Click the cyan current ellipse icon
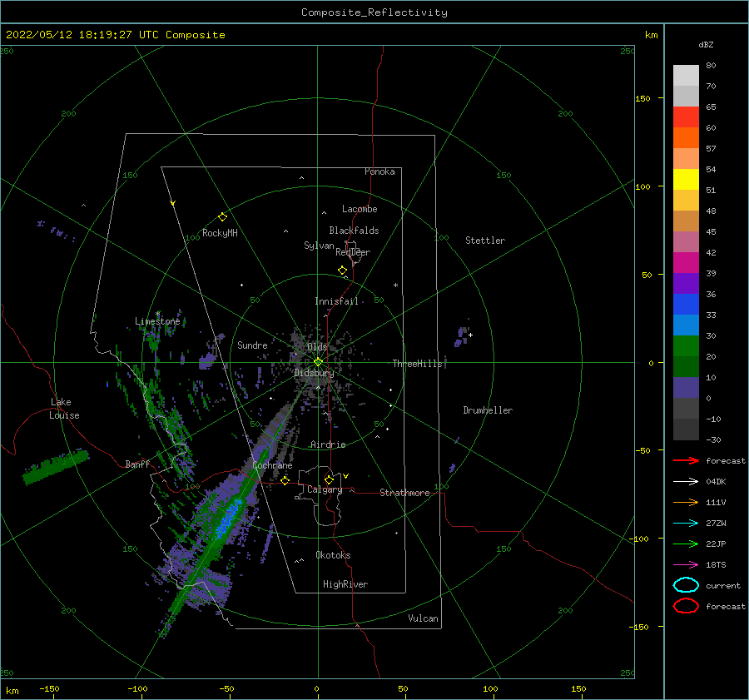Image resolution: width=749 pixels, height=700 pixels. (x=686, y=585)
